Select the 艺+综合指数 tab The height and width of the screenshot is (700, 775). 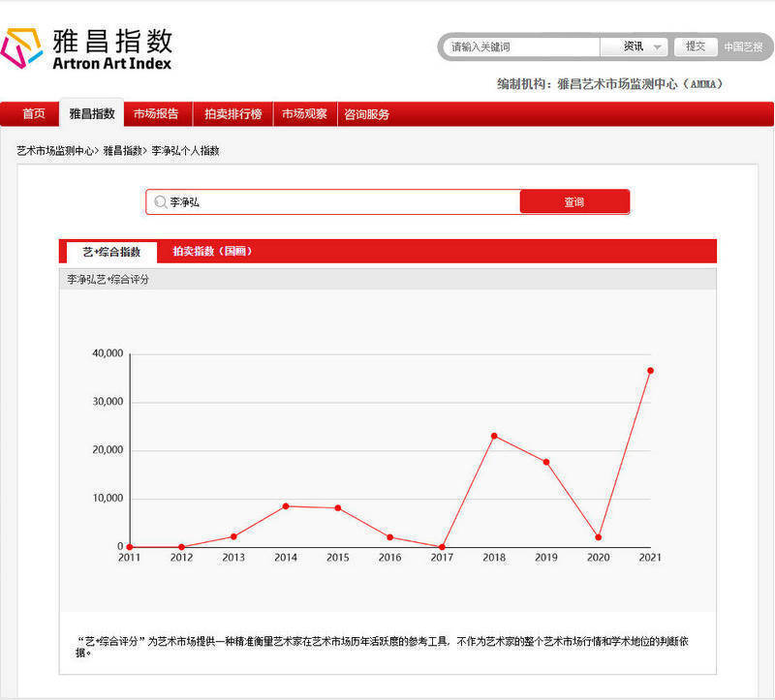click(x=110, y=251)
